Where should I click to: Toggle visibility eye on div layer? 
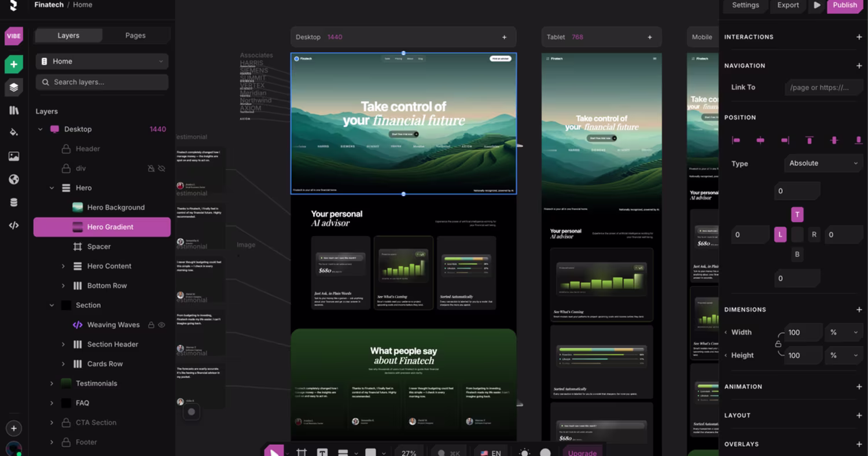point(161,168)
